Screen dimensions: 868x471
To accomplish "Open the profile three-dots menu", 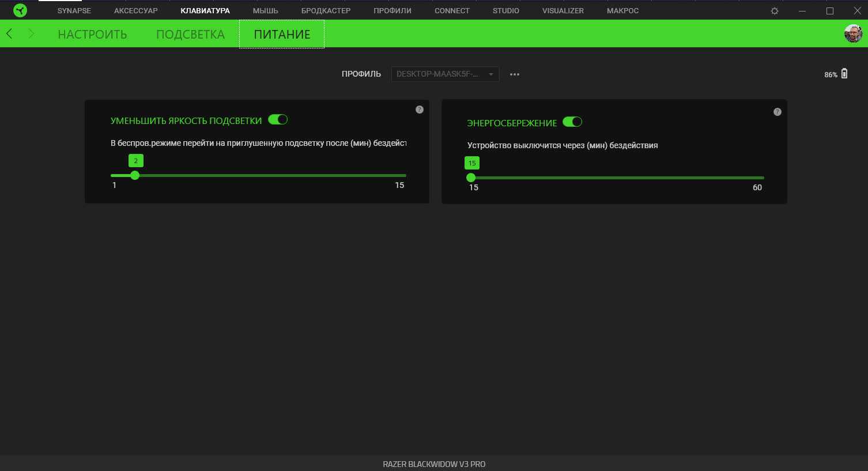I will pyautogui.click(x=515, y=74).
